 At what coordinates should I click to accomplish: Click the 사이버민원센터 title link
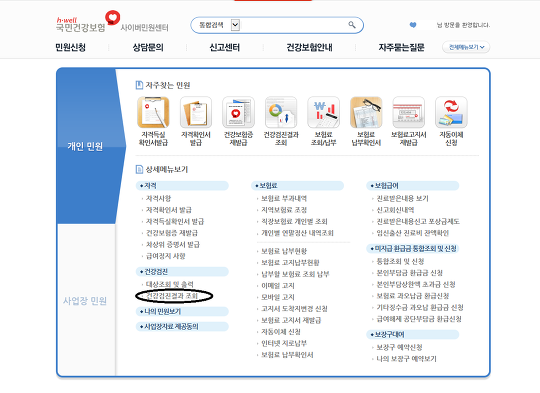point(144,28)
